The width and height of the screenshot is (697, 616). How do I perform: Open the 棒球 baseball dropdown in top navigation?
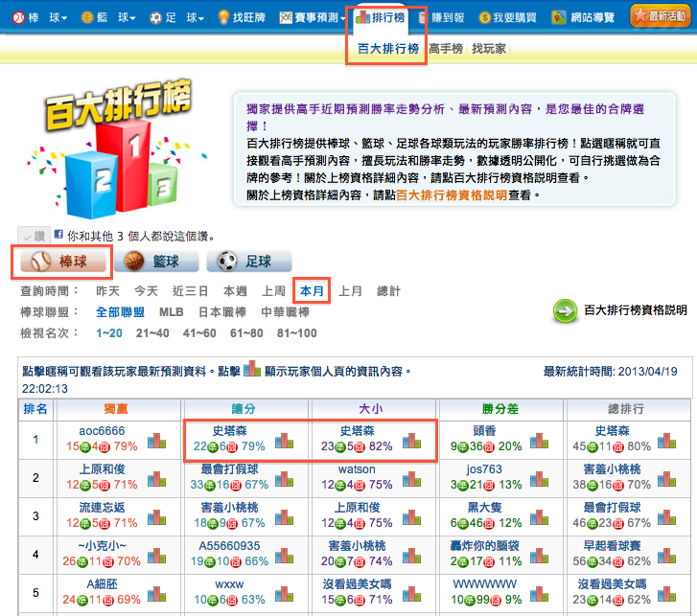(40, 18)
